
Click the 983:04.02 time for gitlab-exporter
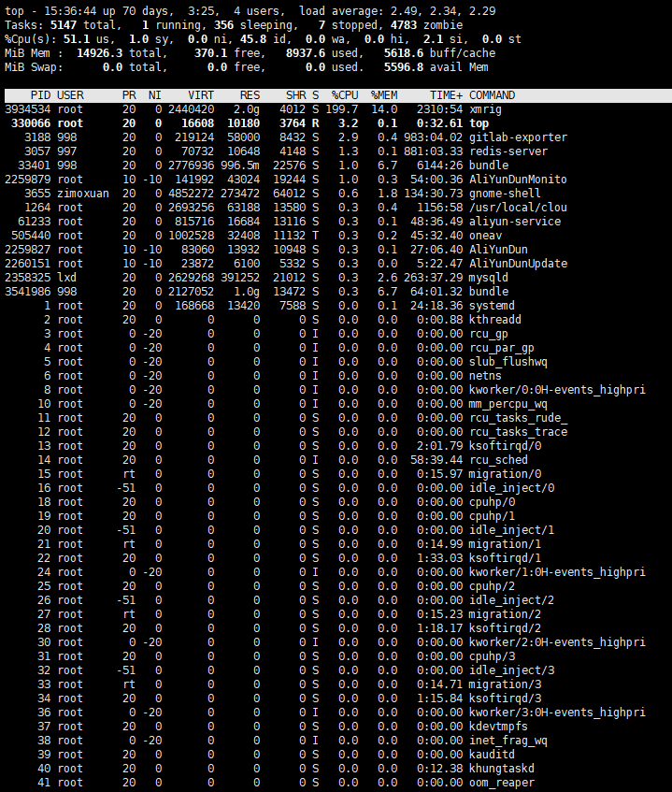433,137
